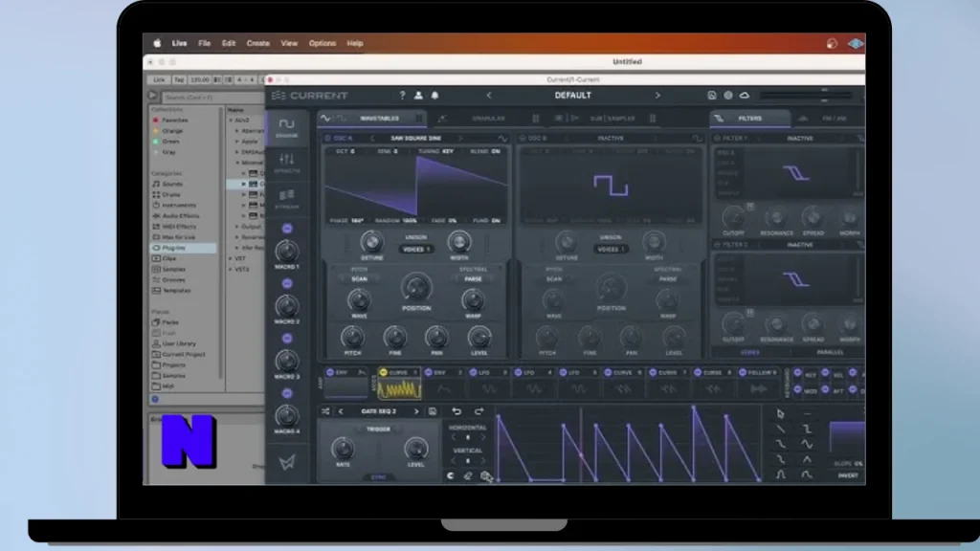980x551 pixels.
Task: Open the Sub / Sampler tab
Action: click(606, 118)
